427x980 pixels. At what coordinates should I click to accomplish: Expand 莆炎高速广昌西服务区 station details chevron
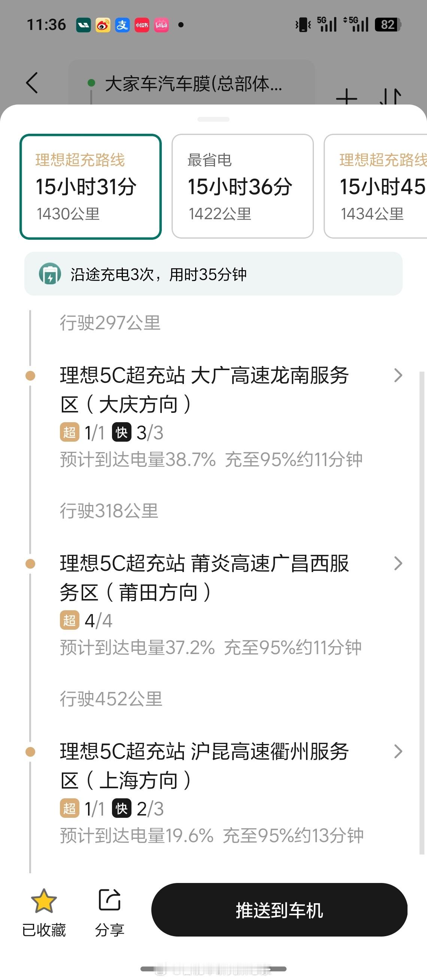[398, 563]
